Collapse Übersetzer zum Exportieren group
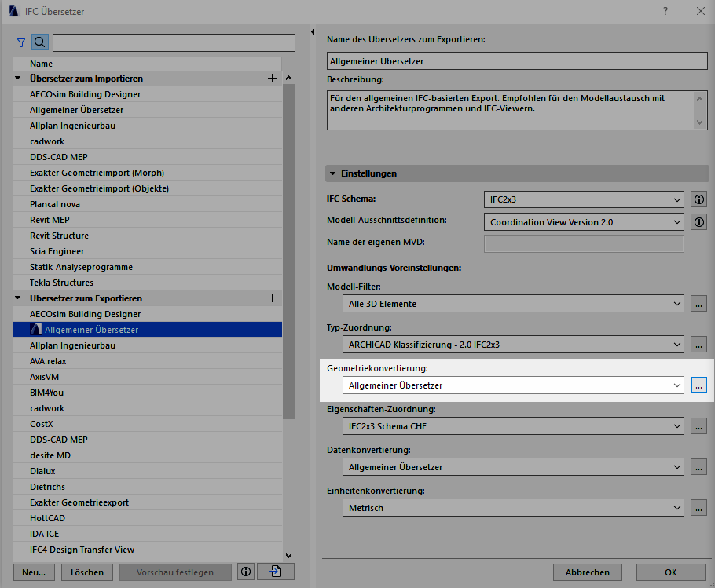This screenshot has width=715, height=588. pos(18,298)
